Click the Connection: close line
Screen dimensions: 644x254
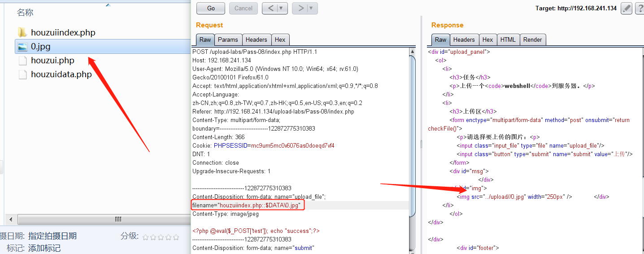point(216,162)
